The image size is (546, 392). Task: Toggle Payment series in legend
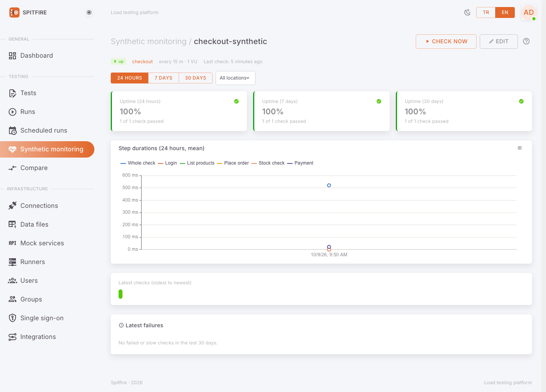tap(300, 163)
